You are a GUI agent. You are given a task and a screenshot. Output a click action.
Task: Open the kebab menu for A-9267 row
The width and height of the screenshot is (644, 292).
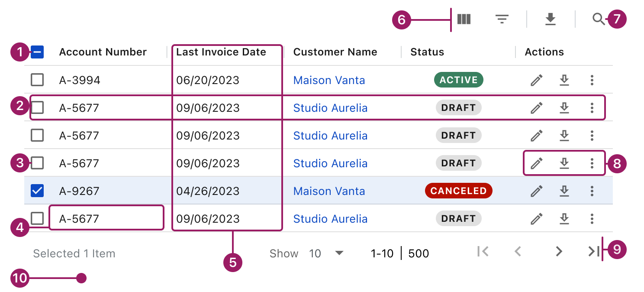[592, 191]
